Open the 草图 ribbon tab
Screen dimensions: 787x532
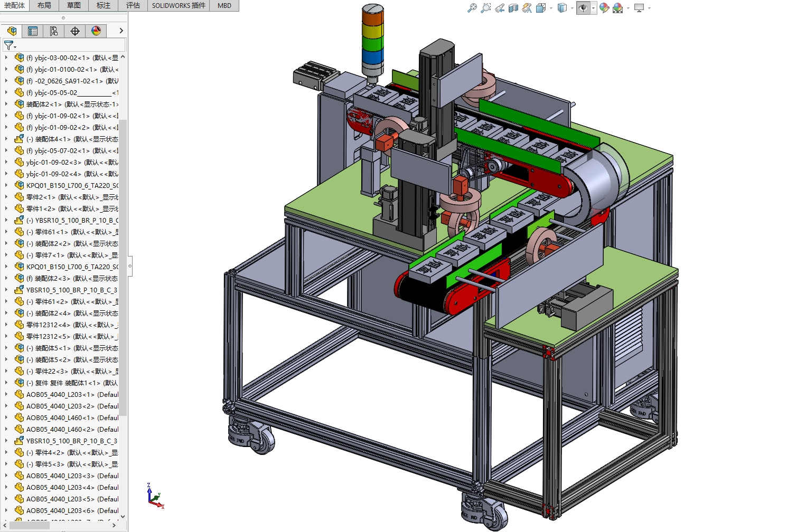pos(74,5)
